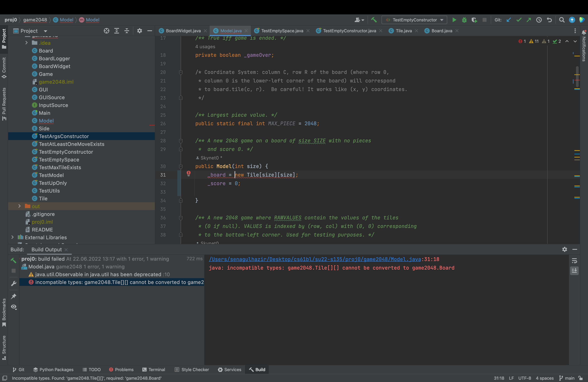Run TestEmptyConstructor with green play button
This screenshot has height=382, width=588.
(454, 20)
